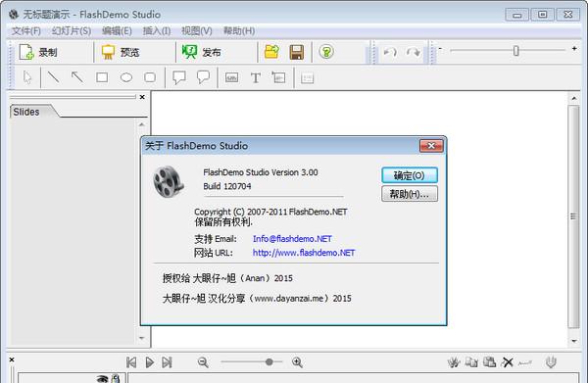Select the arrow drawing tool

77,77
